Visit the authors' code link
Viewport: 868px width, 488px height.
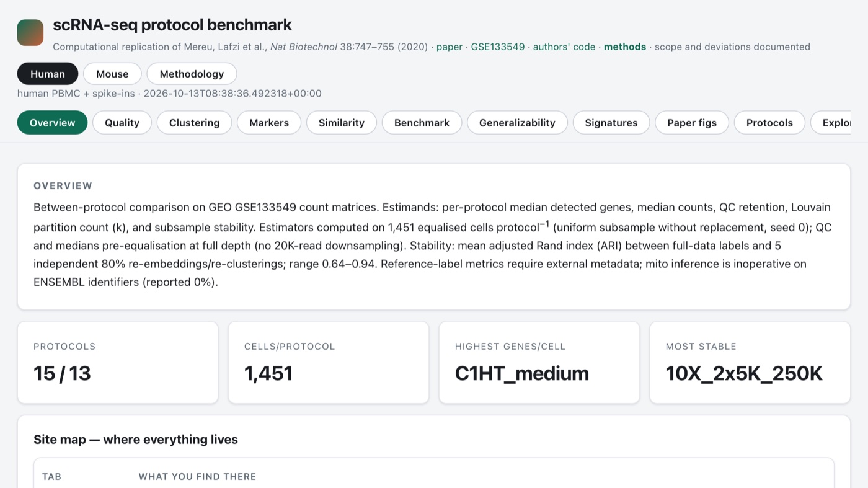564,47
